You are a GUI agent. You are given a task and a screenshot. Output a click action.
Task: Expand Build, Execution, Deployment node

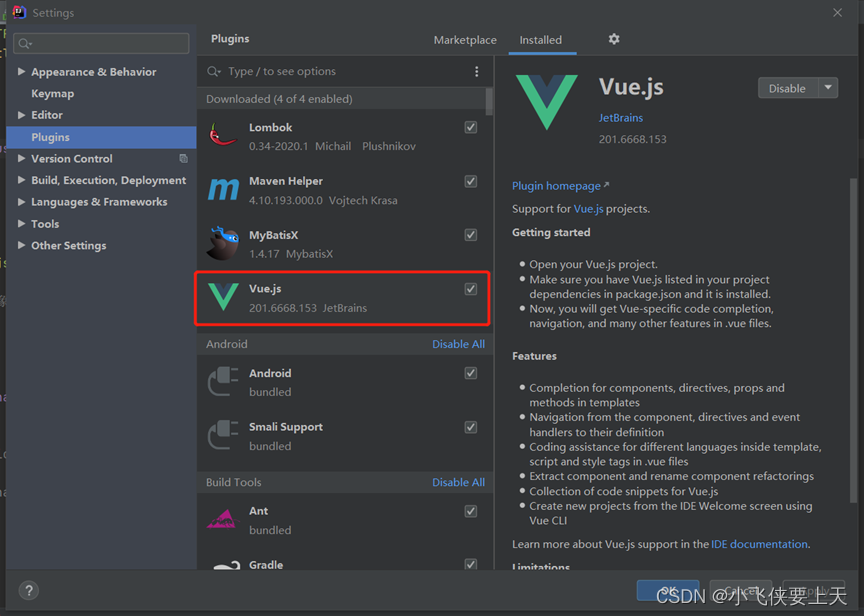(21, 180)
